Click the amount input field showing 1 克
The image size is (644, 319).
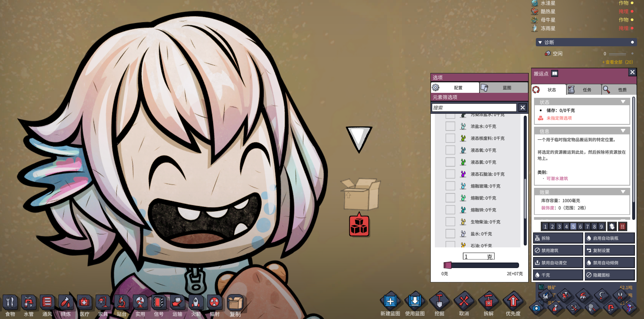point(479,256)
